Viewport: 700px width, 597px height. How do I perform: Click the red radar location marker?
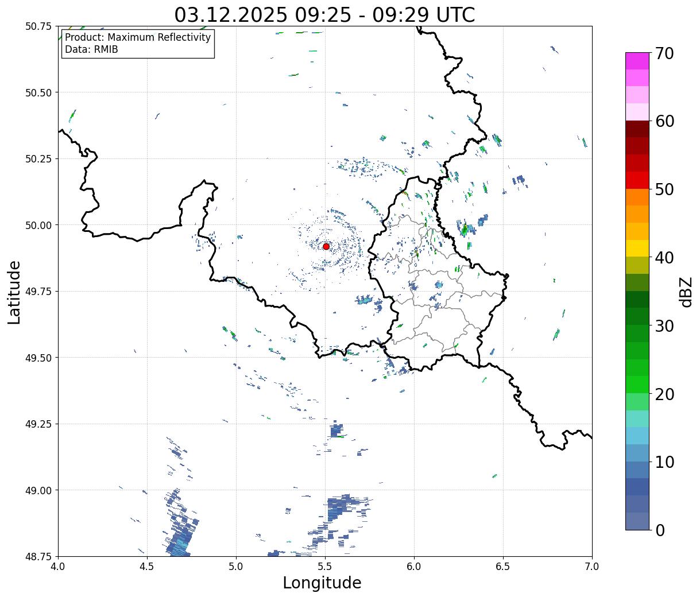tap(326, 246)
